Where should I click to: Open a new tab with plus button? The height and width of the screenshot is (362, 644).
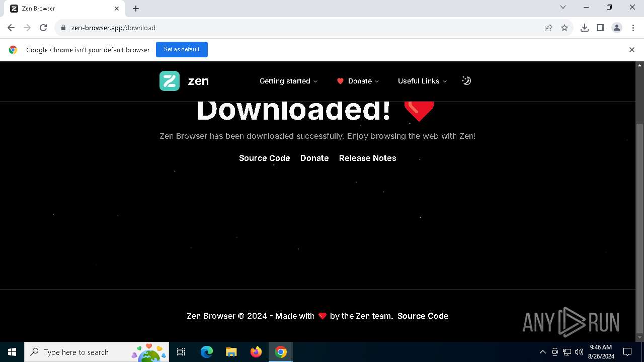[x=136, y=9]
